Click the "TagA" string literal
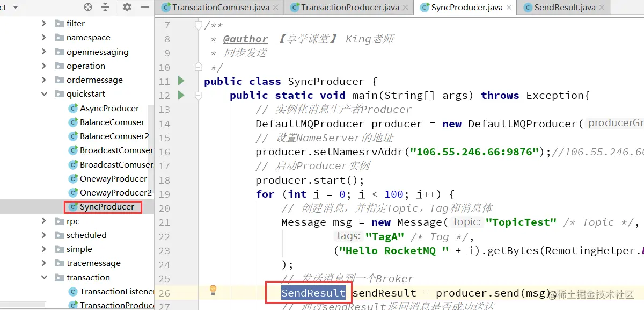This screenshot has height=310, width=644. point(384,236)
